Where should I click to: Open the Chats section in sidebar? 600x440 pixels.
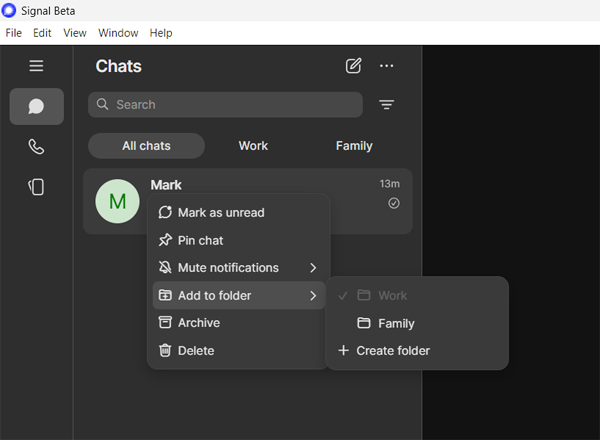point(37,106)
